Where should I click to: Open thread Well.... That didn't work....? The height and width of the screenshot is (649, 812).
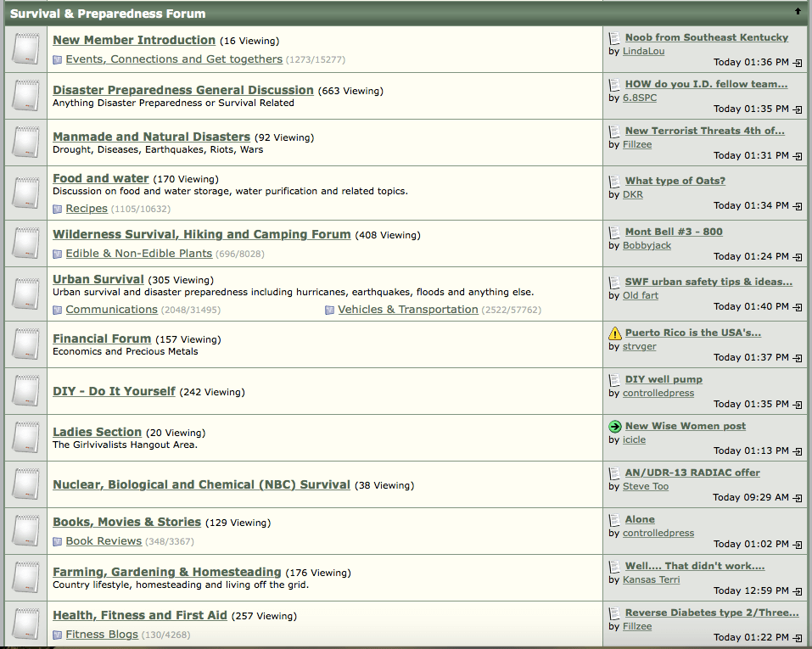(x=694, y=566)
